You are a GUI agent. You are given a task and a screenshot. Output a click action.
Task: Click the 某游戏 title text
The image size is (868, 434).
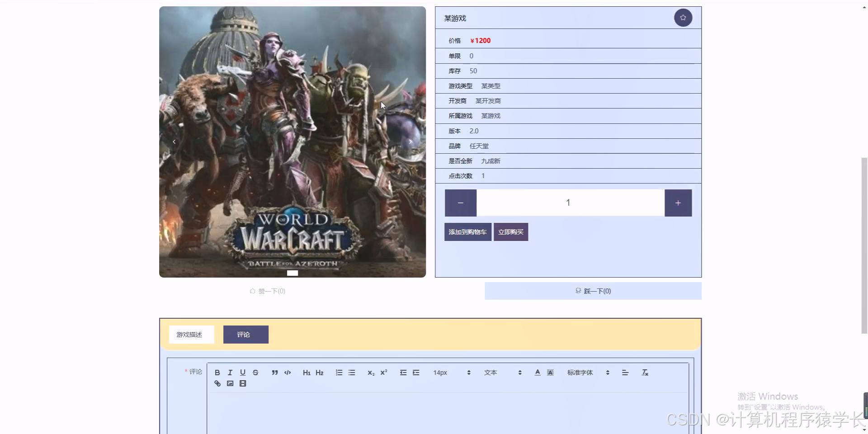455,18
